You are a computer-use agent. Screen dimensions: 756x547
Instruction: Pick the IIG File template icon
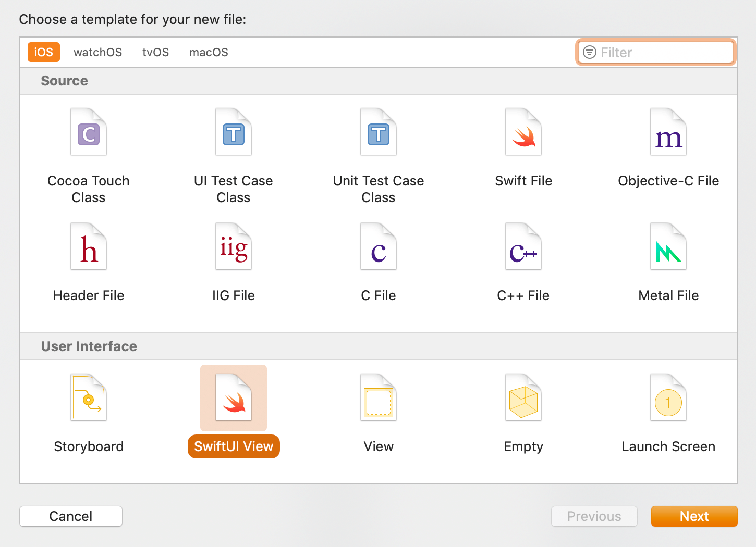[x=234, y=247]
